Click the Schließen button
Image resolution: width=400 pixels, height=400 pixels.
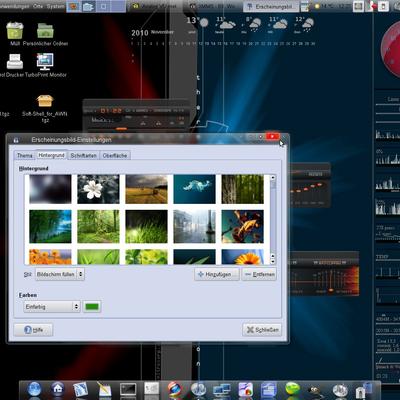262,330
